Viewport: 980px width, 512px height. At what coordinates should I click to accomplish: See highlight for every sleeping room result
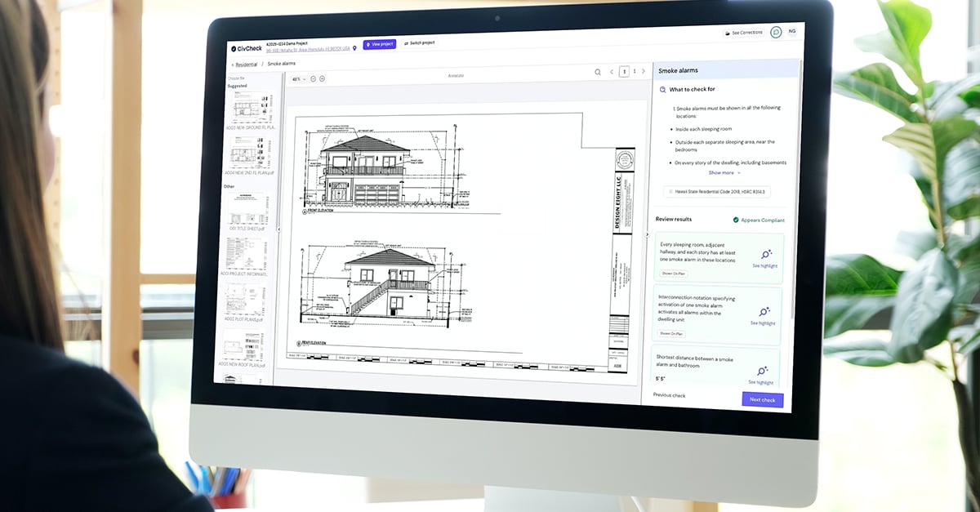point(764,258)
